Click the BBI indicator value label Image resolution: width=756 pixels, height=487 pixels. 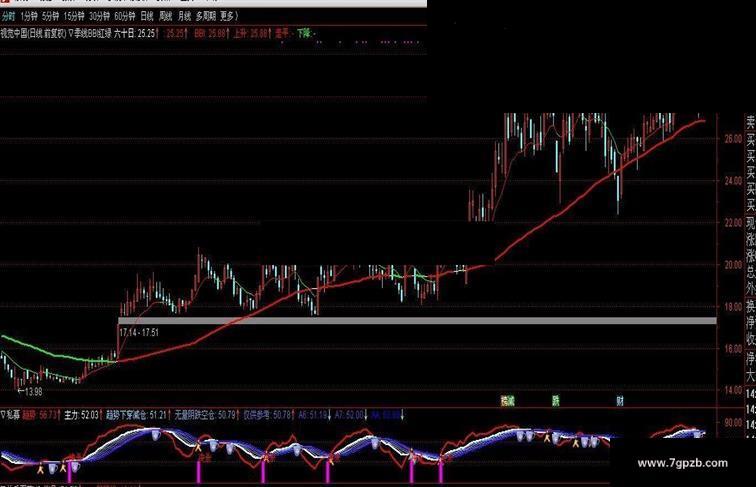coord(212,34)
